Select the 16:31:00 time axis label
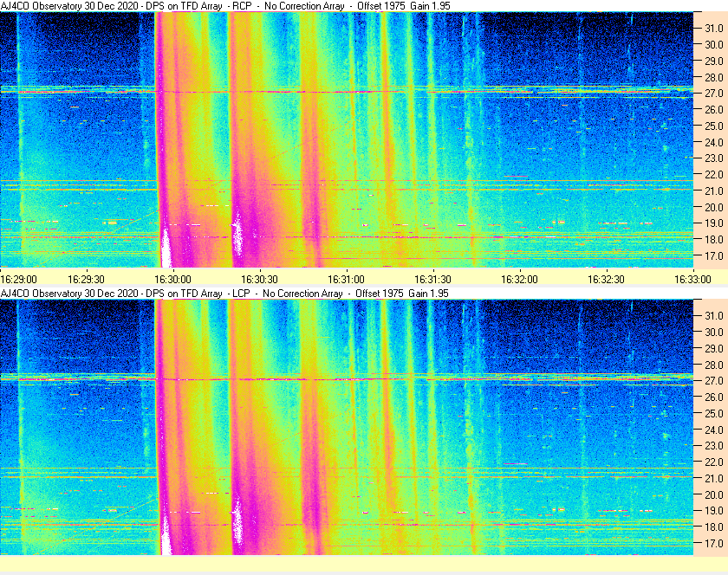 click(x=346, y=280)
